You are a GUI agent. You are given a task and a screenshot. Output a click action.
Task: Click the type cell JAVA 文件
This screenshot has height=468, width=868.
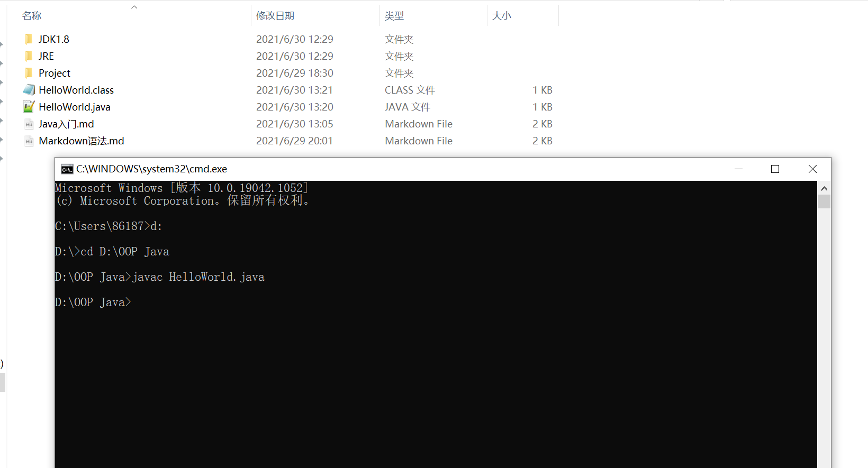(x=408, y=107)
